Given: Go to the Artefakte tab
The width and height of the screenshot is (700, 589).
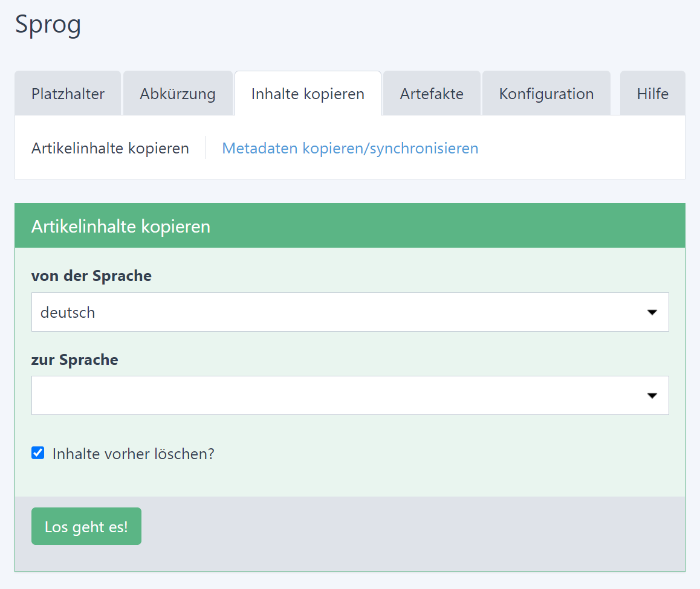Looking at the screenshot, I should (x=432, y=94).
